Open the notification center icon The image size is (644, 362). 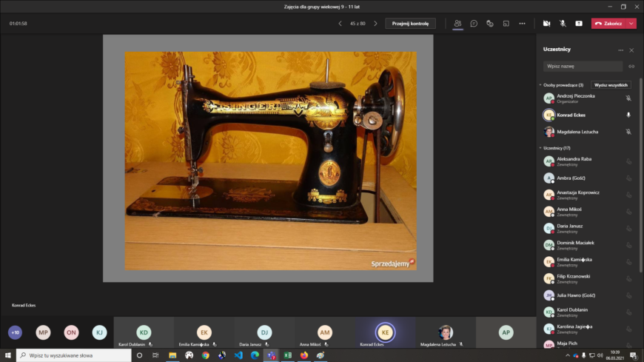[634, 355]
